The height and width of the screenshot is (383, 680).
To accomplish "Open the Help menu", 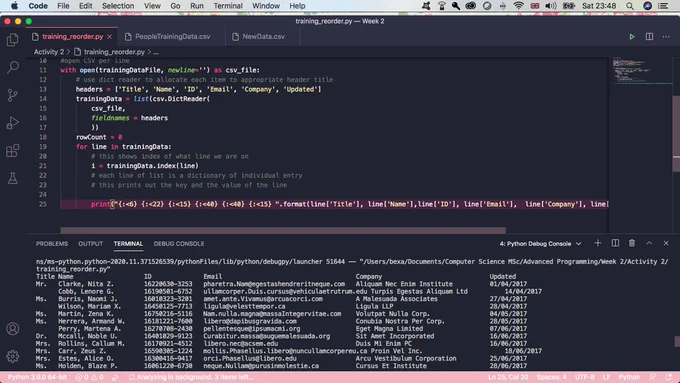I will 298,6.
